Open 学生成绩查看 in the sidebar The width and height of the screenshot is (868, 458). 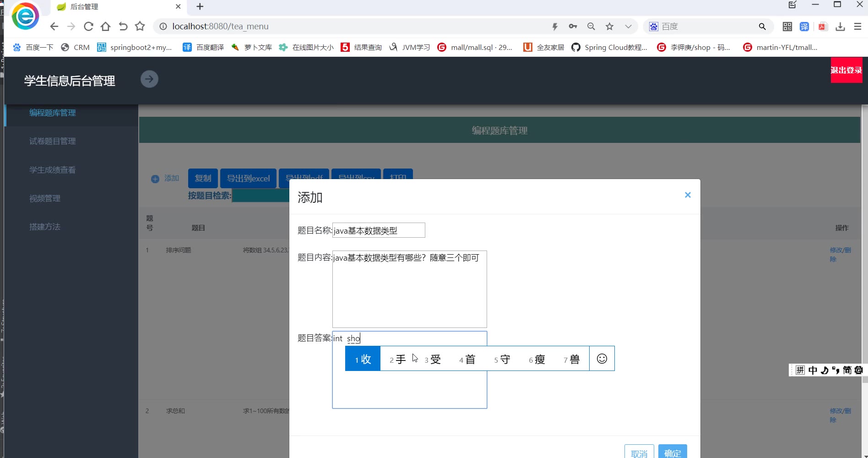pos(53,170)
